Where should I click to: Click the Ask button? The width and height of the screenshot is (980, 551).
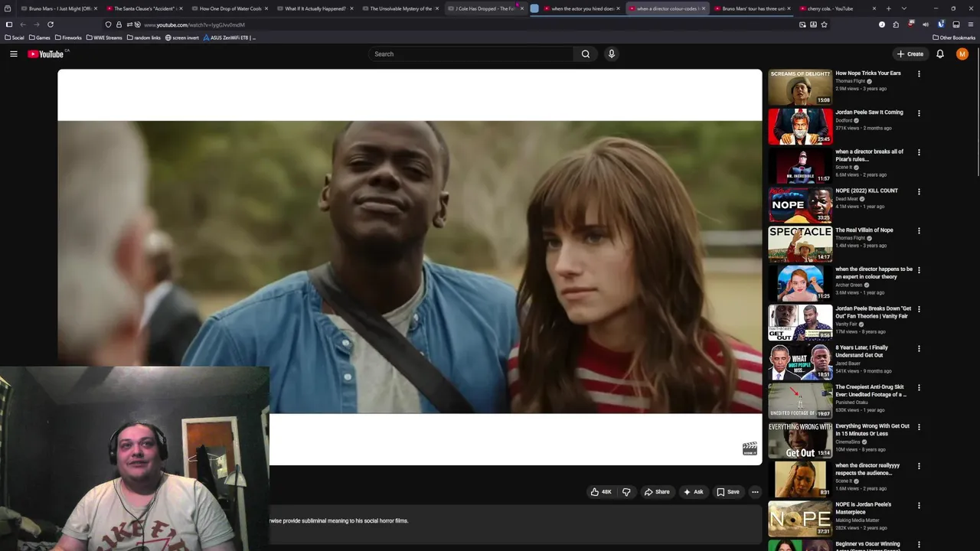[694, 492]
